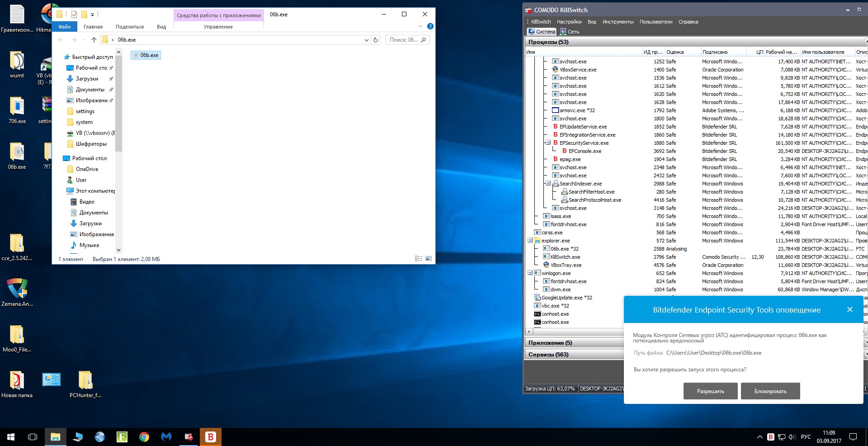This screenshot has height=446, width=868.
Task: Open the Инструменты menu in KillSwitch
Action: 618,22
